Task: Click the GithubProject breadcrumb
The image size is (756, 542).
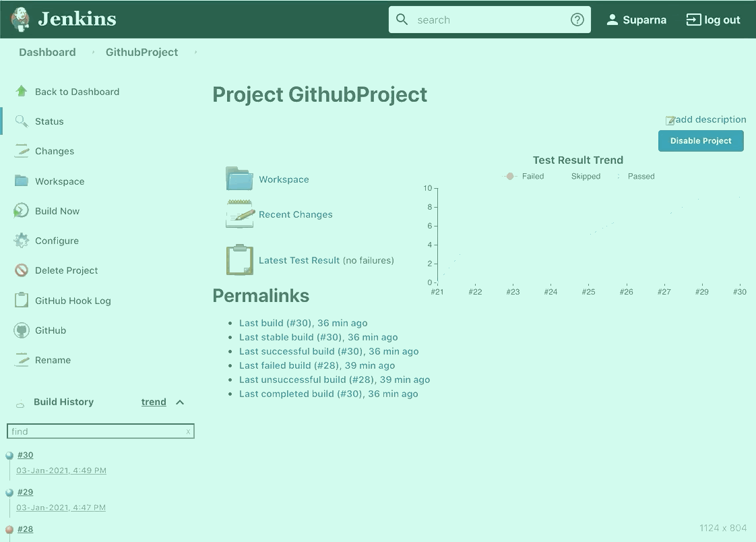Action: pos(141,52)
